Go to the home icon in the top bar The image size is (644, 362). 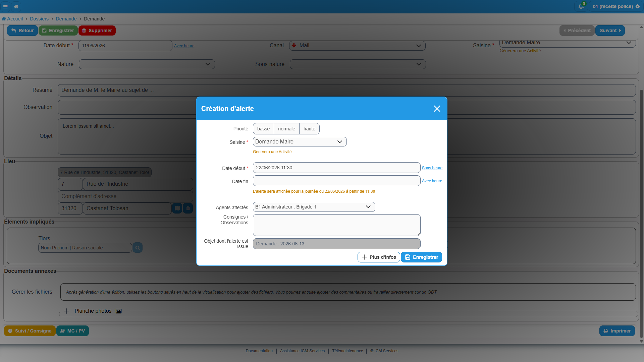(x=16, y=6)
